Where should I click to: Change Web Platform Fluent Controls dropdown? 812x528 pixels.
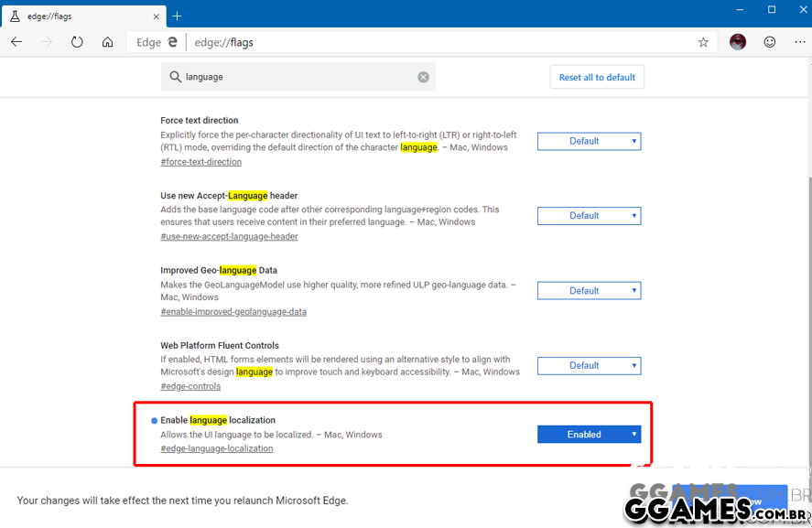pyautogui.click(x=589, y=366)
